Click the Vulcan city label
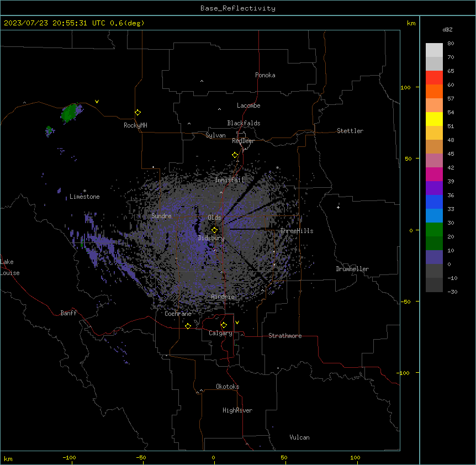The width and height of the screenshot is (476, 465). (300, 437)
